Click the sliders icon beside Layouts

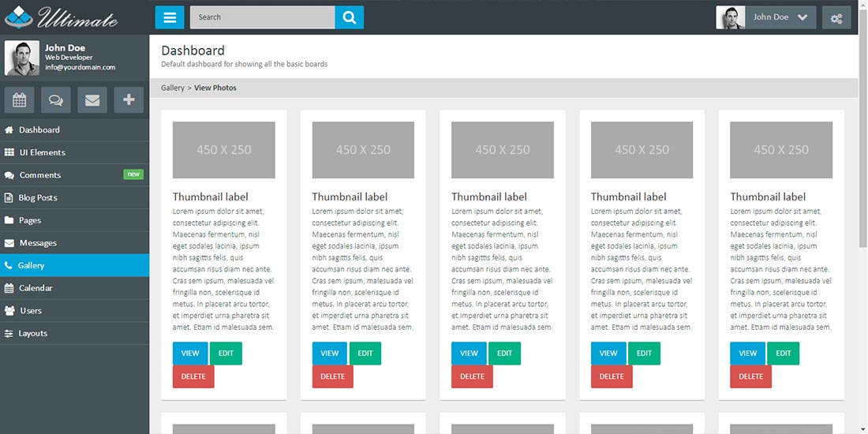[9, 333]
